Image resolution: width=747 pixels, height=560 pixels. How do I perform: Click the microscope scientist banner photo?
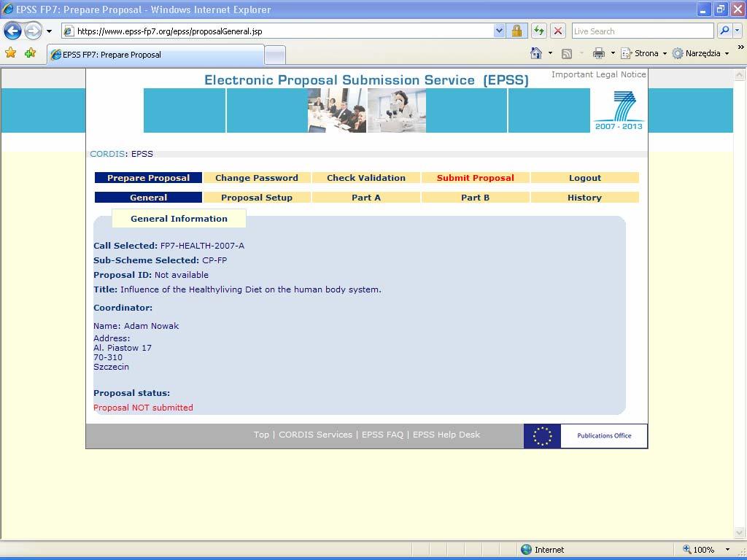397,111
